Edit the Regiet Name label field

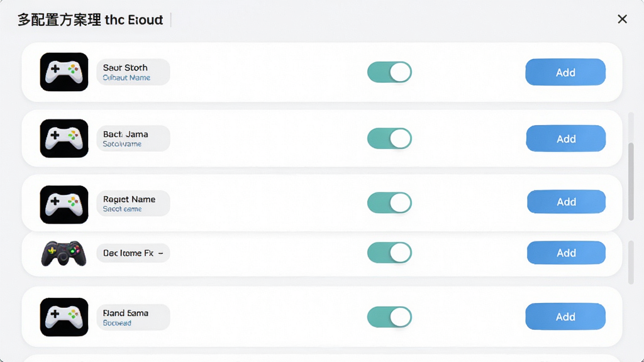point(133,203)
